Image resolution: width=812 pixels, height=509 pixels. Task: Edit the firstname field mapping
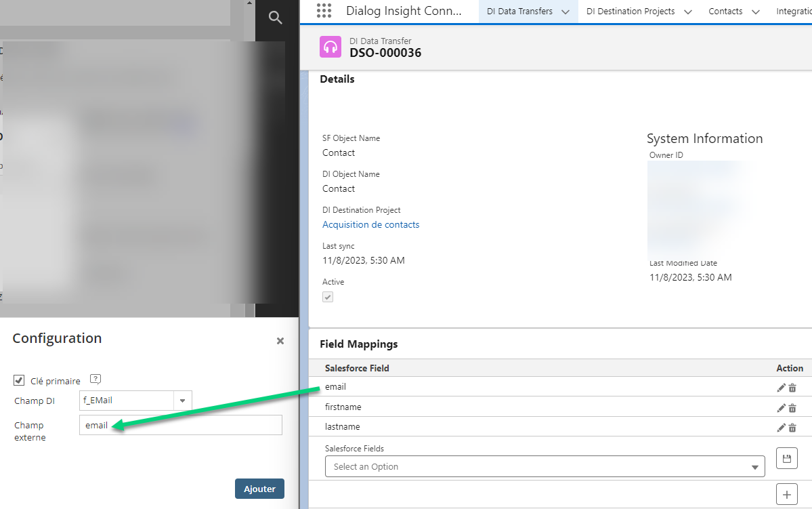point(781,408)
